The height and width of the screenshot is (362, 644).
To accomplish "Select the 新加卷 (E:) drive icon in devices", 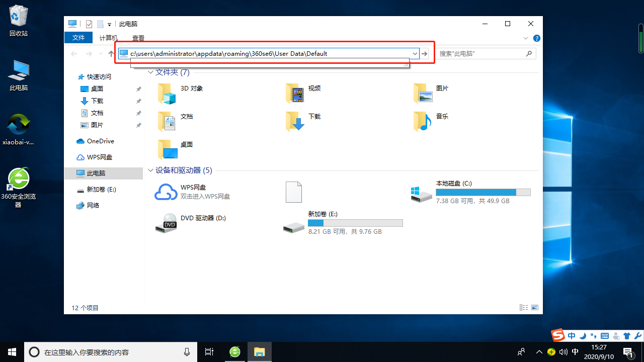I will pos(294,227).
